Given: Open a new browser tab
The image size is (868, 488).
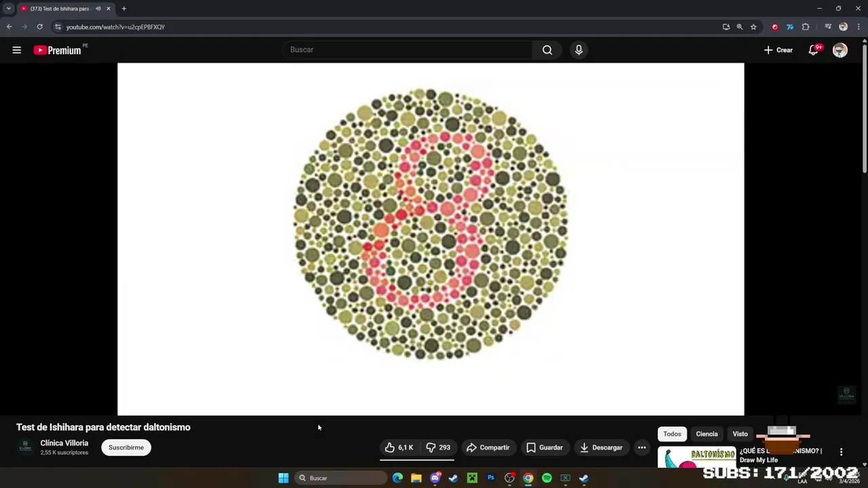Looking at the screenshot, I should [x=123, y=8].
